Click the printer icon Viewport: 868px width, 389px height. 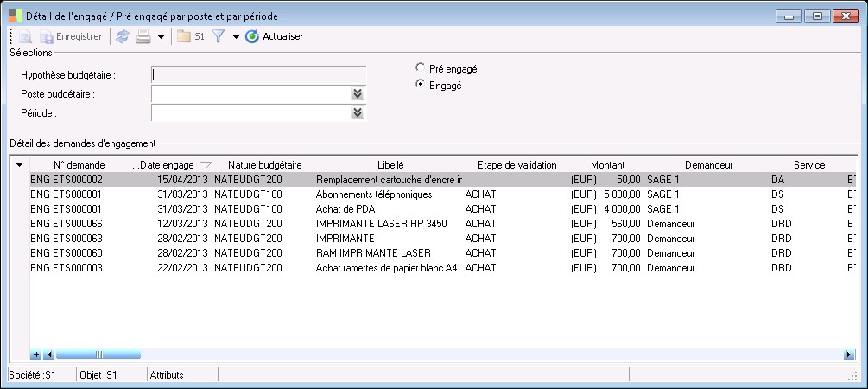(x=143, y=36)
